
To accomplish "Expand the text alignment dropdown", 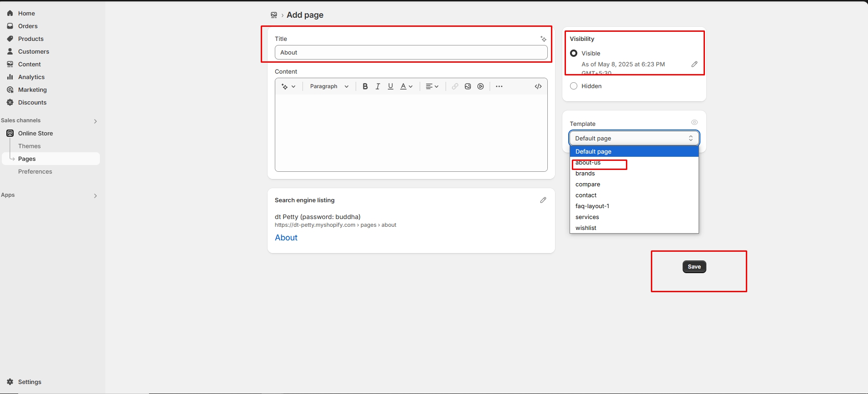I will coord(432,86).
